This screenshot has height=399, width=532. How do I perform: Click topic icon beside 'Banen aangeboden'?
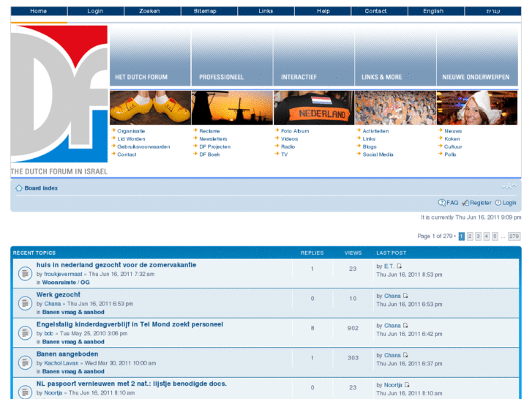coord(25,362)
